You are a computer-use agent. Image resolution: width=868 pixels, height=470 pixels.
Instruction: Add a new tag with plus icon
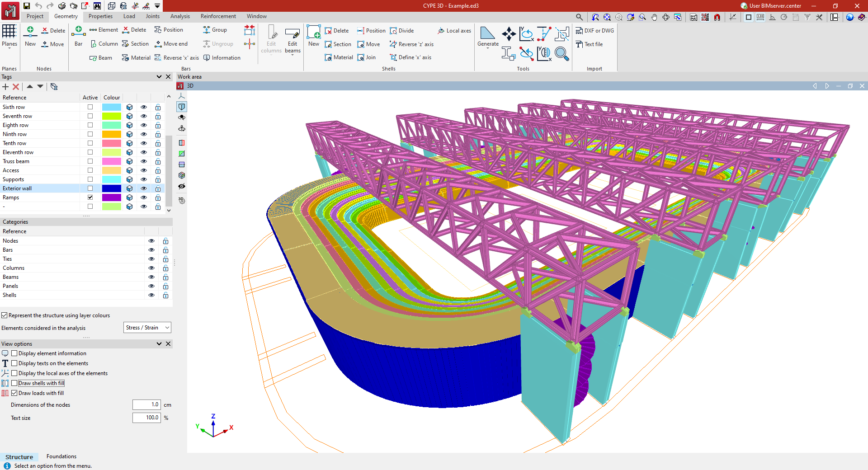(x=5, y=87)
